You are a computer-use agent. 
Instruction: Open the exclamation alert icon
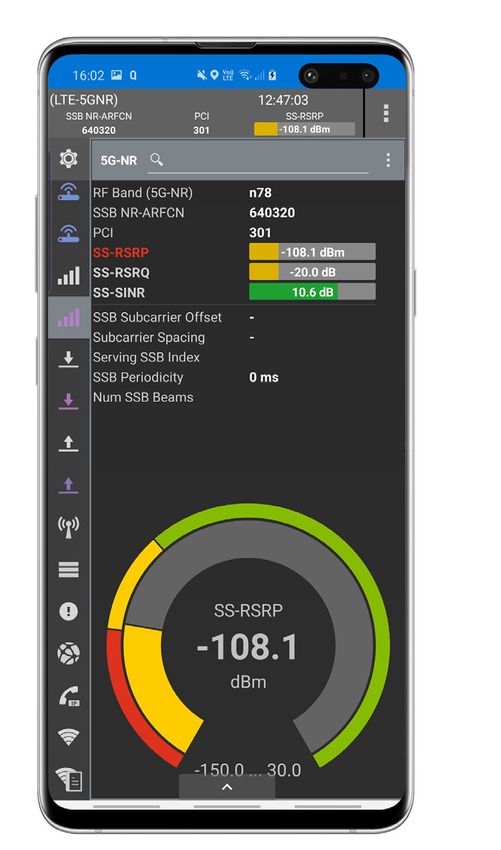coord(68,611)
